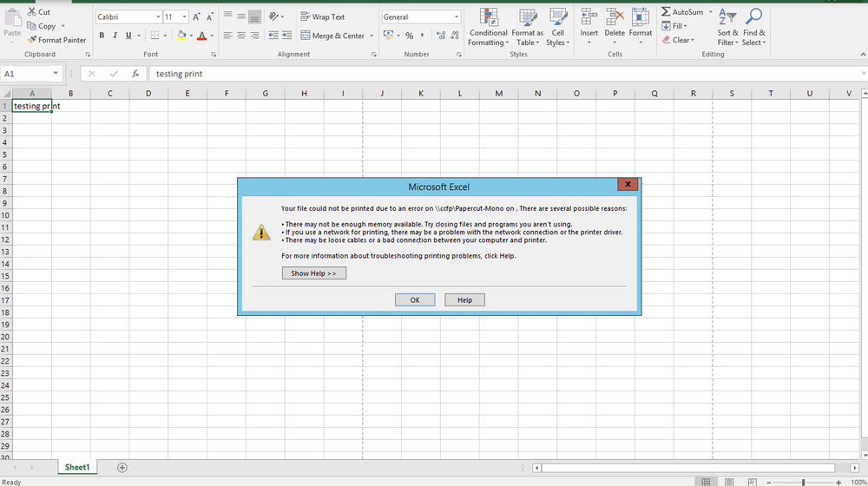This screenshot has height=486, width=868.
Task: Select the Format Painter brush
Action: click(x=31, y=40)
